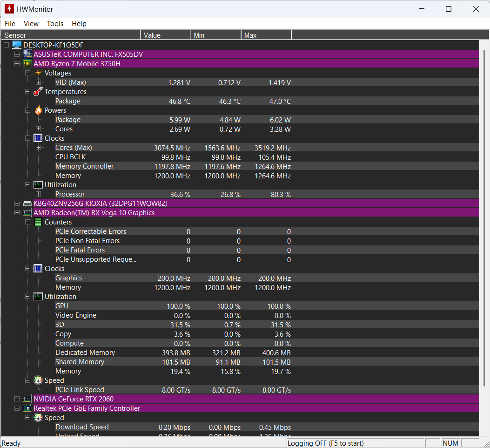Collapse the Temperatures section
The height and width of the screenshot is (448, 490).
click(27, 91)
